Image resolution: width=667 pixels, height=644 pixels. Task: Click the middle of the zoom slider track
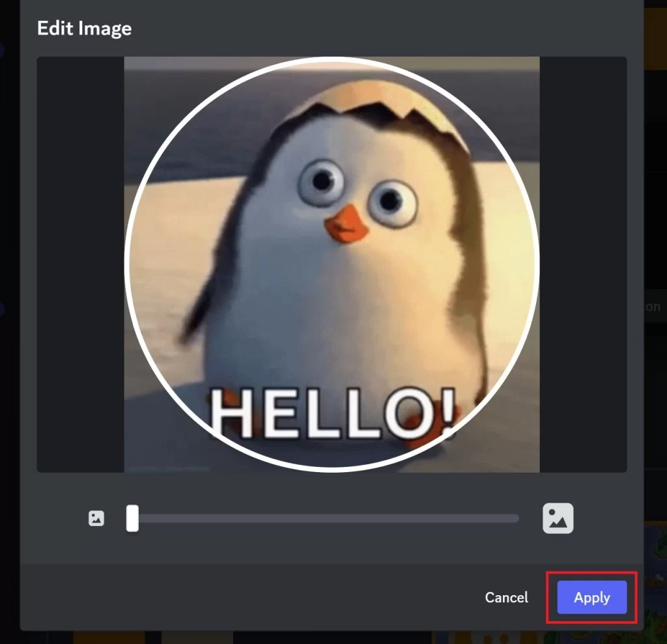(323, 518)
